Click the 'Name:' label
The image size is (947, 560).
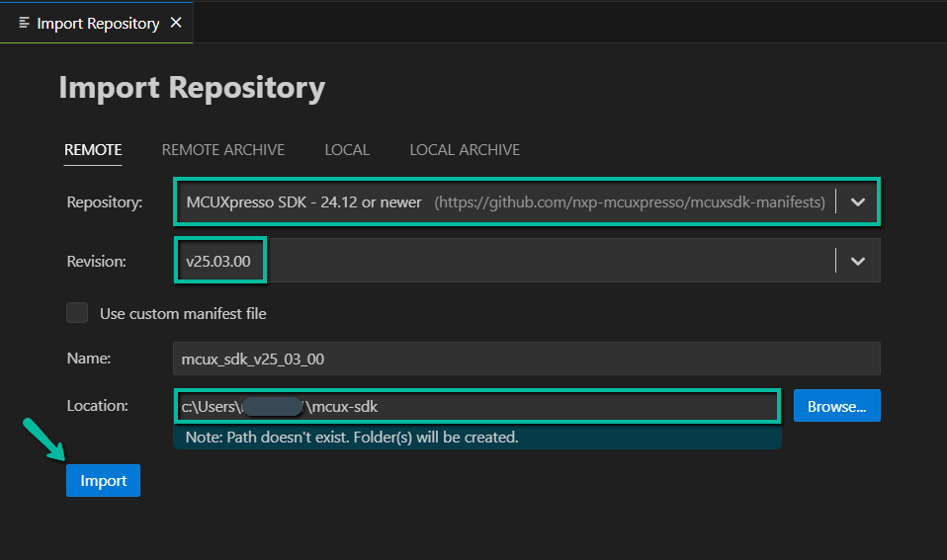coord(89,358)
